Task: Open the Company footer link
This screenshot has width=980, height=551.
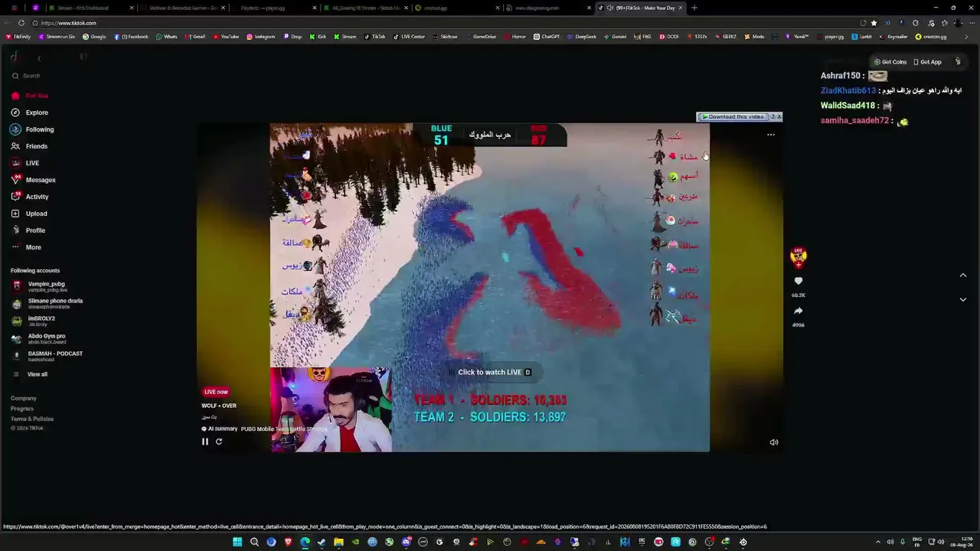Action: 24,398
